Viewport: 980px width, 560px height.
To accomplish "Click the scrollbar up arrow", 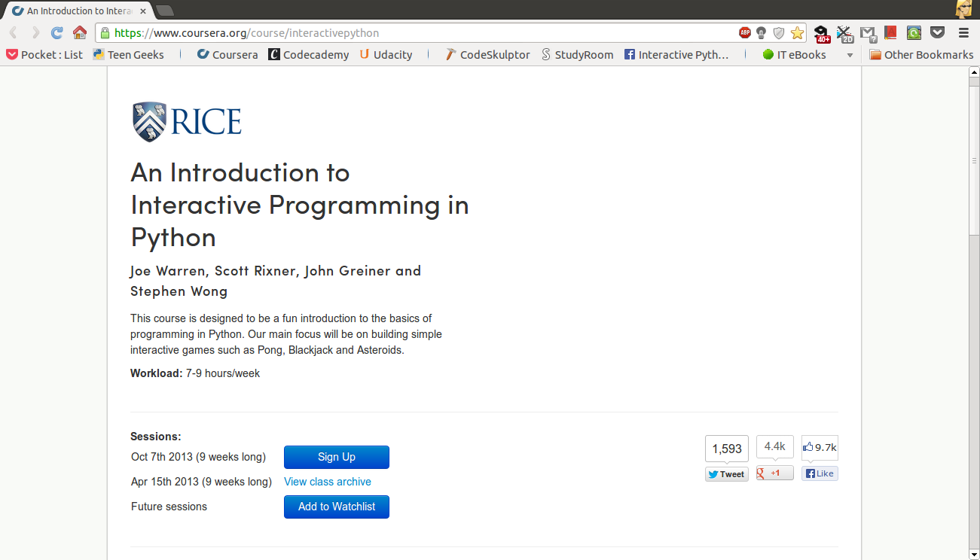I will point(973,72).
